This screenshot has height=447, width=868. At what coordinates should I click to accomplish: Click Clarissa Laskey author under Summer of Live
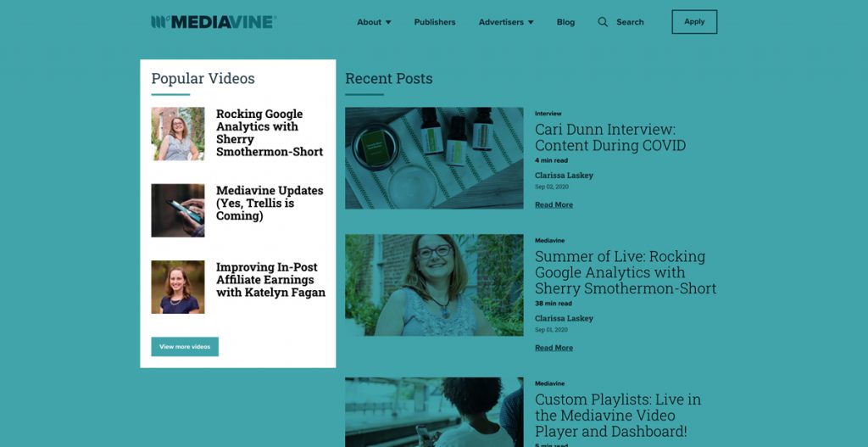[564, 318]
